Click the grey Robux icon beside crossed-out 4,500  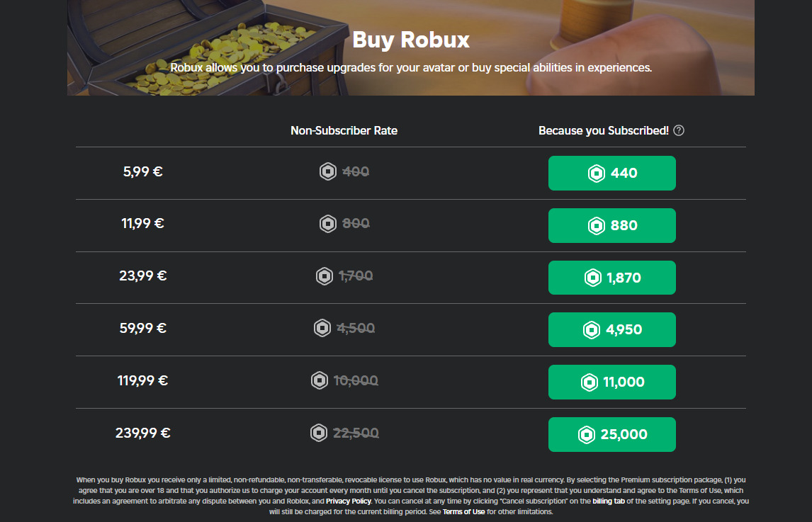pyautogui.click(x=322, y=329)
